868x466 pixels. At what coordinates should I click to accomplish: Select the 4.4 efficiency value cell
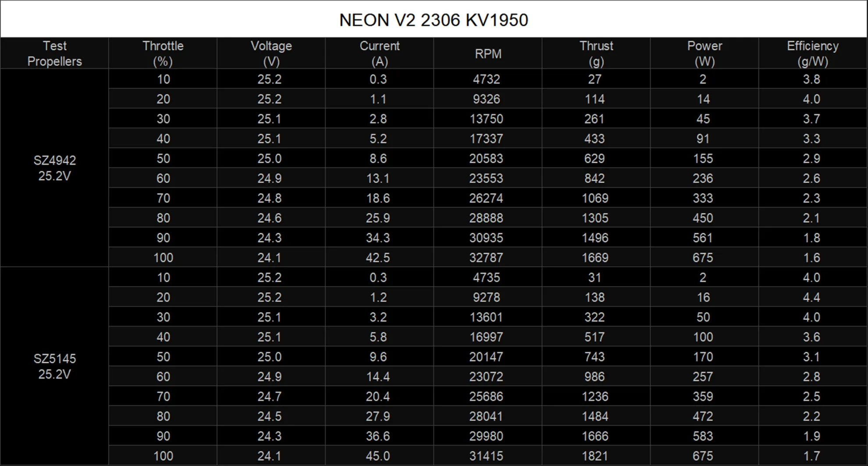813,297
